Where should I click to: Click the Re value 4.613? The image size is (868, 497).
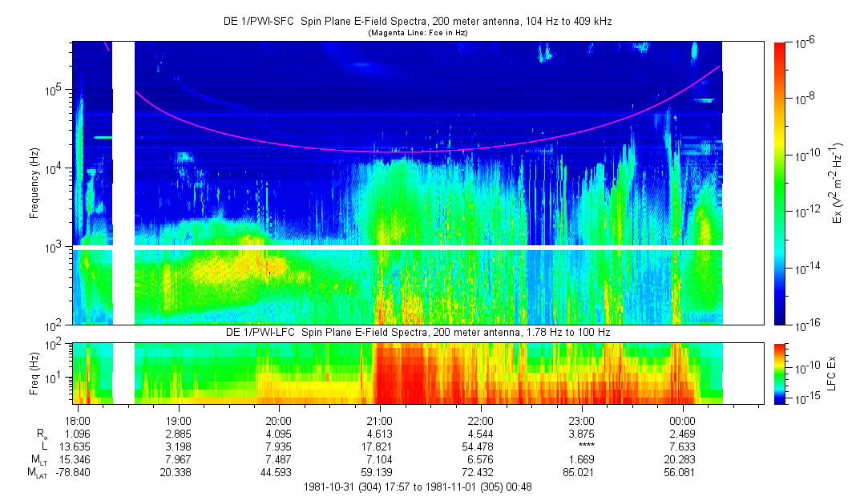(x=381, y=434)
